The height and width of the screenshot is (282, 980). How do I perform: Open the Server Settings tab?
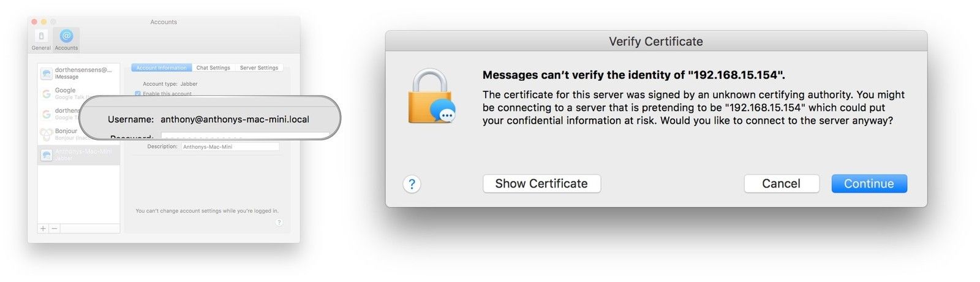pos(258,68)
